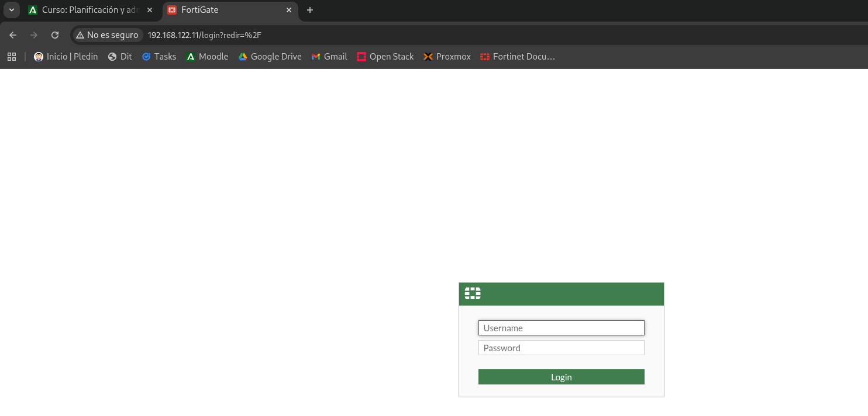Click the Username input field
868x416 pixels.
(561, 328)
